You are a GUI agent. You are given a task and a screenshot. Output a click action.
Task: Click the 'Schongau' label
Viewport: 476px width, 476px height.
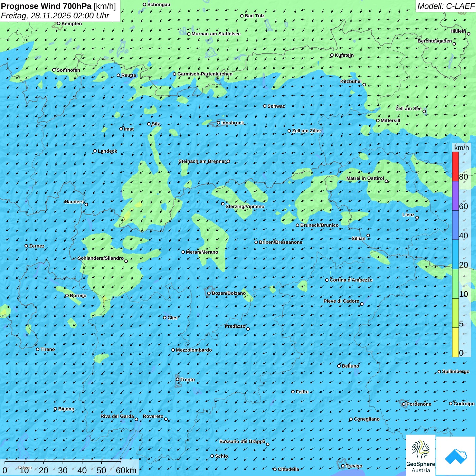pyautogui.click(x=159, y=4)
